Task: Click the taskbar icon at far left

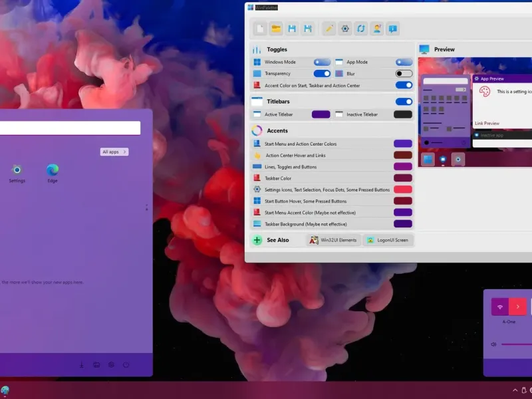Action: click(x=5, y=391)
